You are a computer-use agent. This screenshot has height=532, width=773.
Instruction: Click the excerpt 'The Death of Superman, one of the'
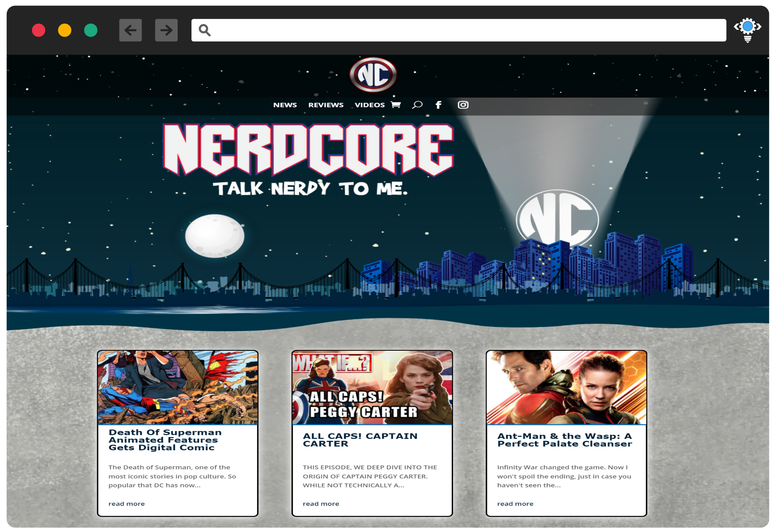(169, 467)
